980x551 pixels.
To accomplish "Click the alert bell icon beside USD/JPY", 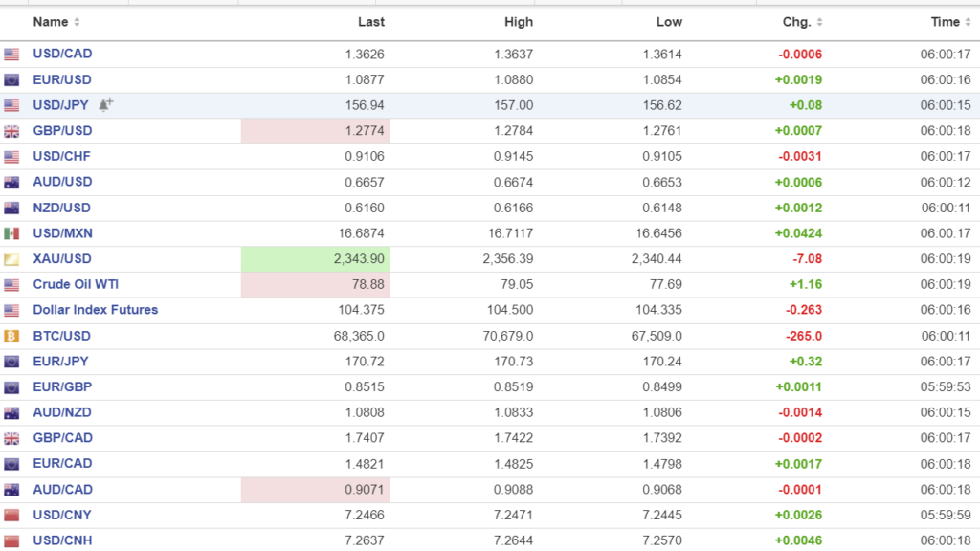I will point(106,104).
